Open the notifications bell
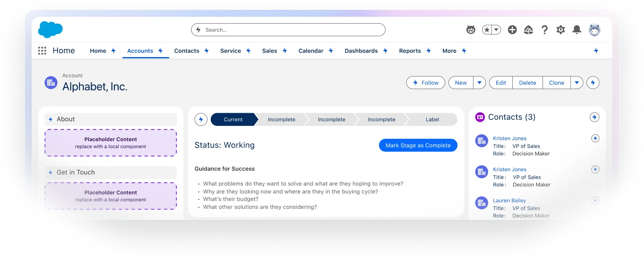Screen dimensions: 644x259 (577, 30)
